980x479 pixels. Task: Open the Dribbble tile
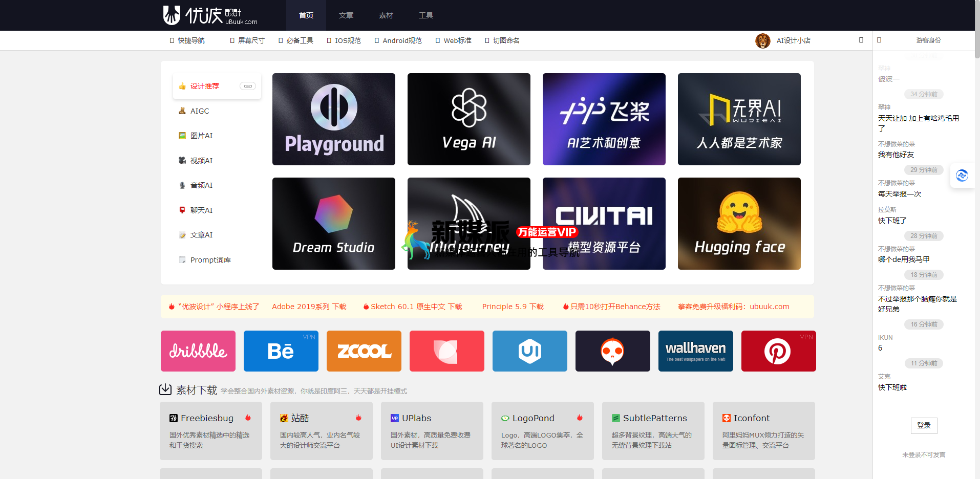tap(198, 351)
